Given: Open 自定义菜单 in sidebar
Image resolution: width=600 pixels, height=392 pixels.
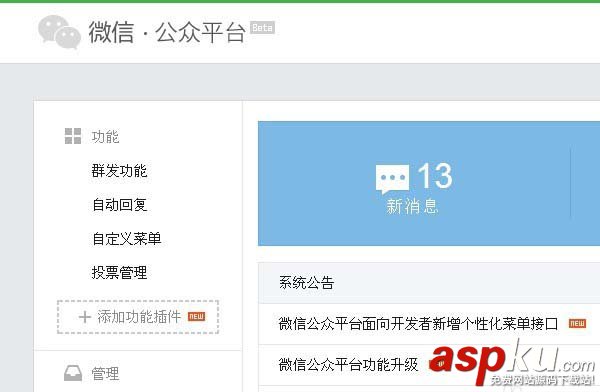Looking at the screenshot, I should tap(127, 239).
